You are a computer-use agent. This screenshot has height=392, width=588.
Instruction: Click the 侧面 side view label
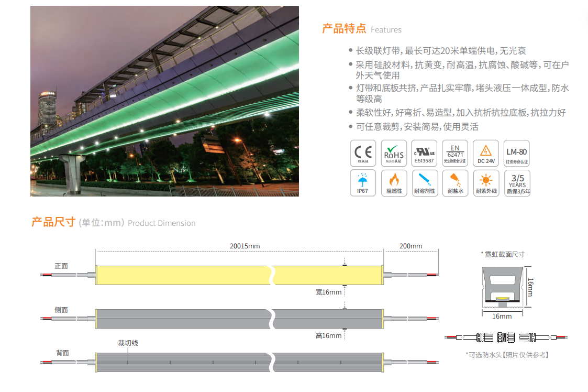click(x=61, y=310)
